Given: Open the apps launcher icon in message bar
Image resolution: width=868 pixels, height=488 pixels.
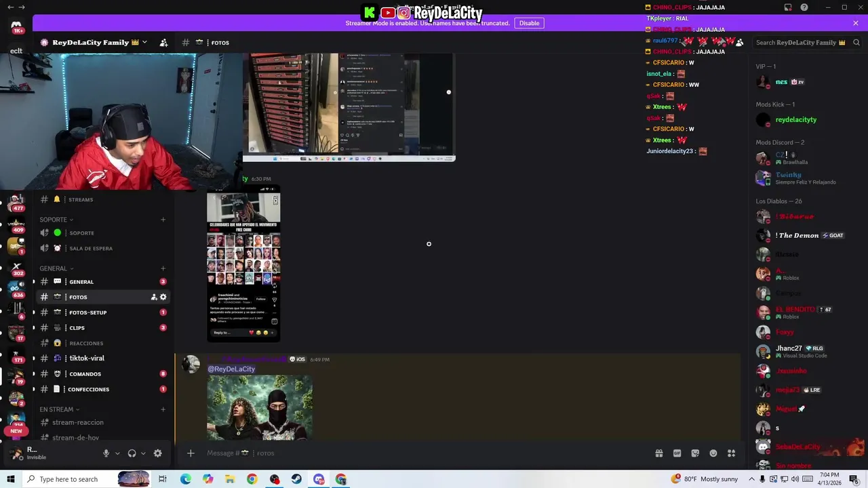Looking at the screenshot, I should pyautogui.click(x=732, y=453).
